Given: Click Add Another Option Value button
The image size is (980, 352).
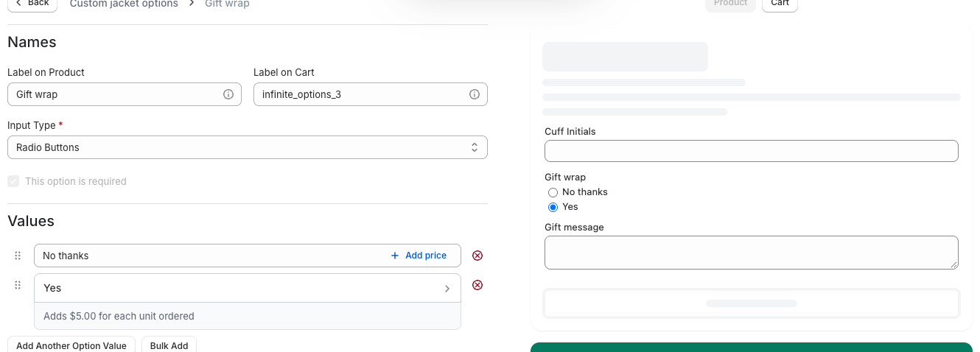Looking at the screenshot, I should (71, 344).
